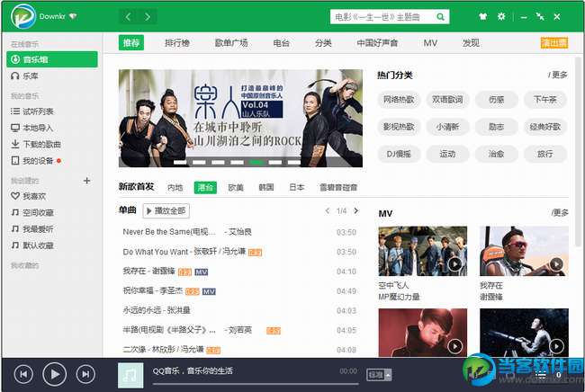Open the 山人乐队 banner image

tap(240, 118)
